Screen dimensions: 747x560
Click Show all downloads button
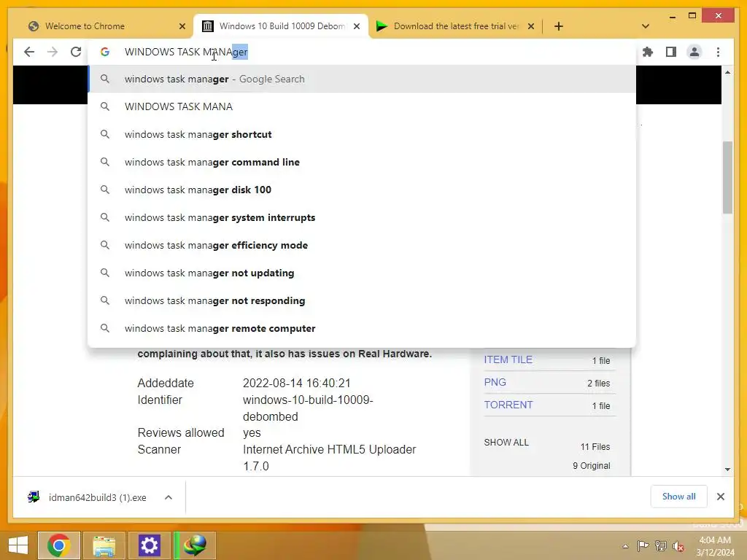(x=679, y=497)
